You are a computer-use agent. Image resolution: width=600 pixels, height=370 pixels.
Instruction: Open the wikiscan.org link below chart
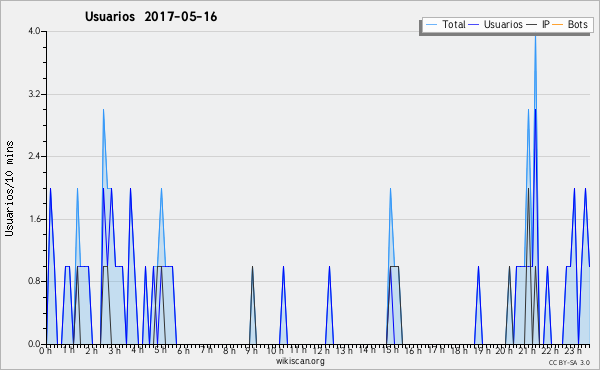point(300,361)
